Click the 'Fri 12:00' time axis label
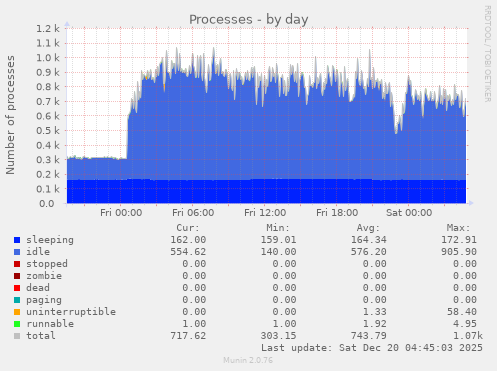Screen dimensions: 497x371 265,213
